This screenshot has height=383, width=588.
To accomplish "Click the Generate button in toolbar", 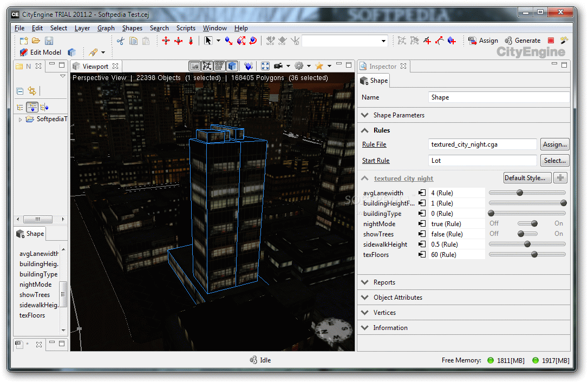I will pos(522,41).
